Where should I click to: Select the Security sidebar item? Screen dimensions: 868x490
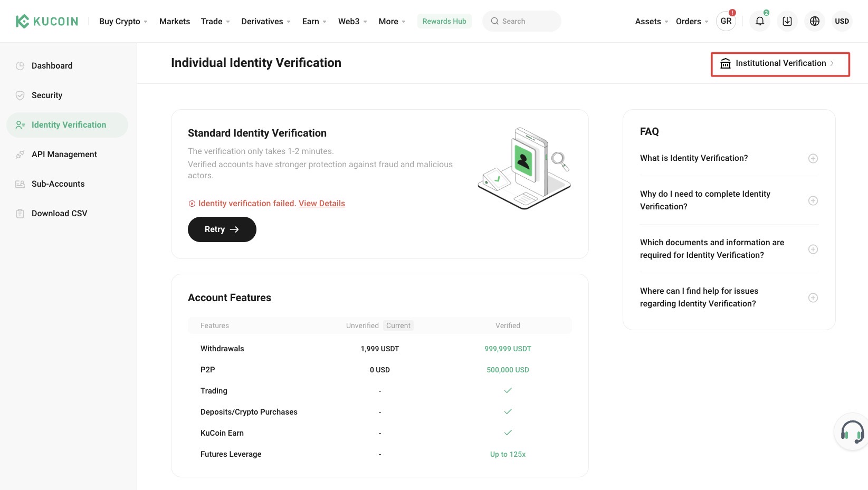(x=47, y=95)
